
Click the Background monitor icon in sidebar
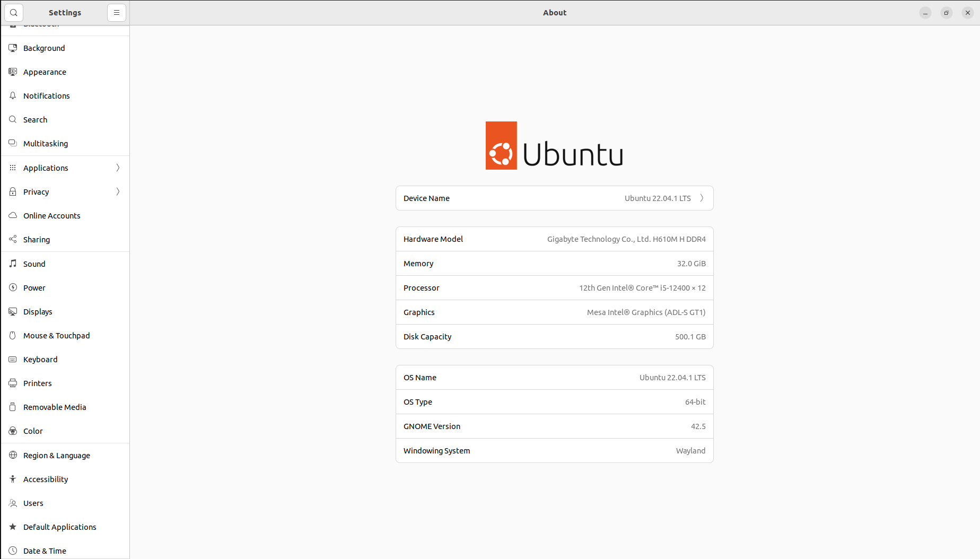[x=13, y=48]
